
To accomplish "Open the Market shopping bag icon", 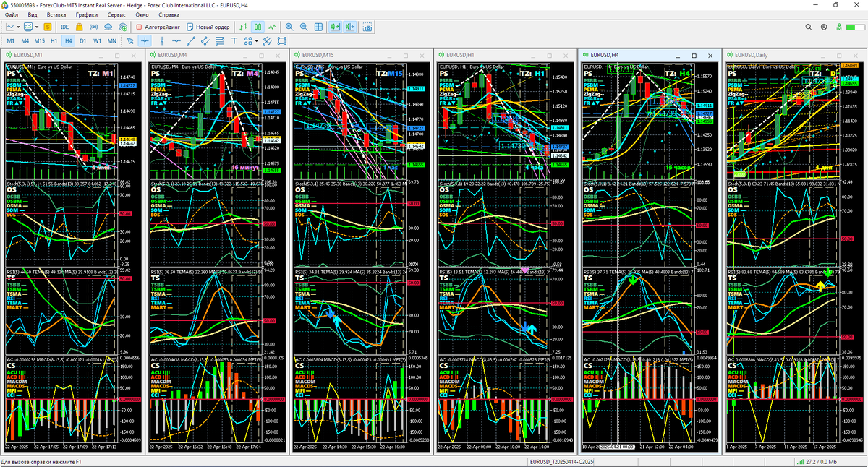I will point(80,27).
